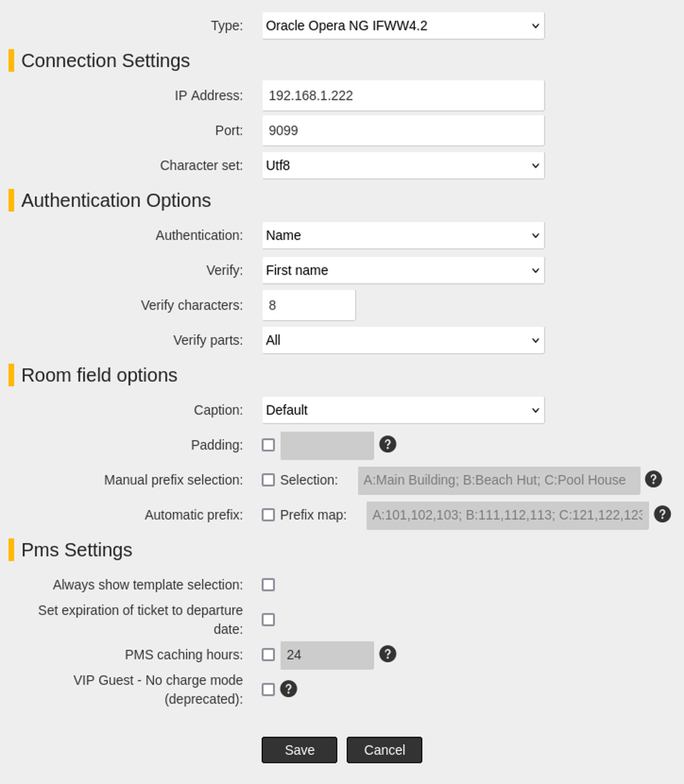The width and height of the screenshot is (684, 784).
Task: Open the Caption dropdown
Action: click(x=403, y=410)
